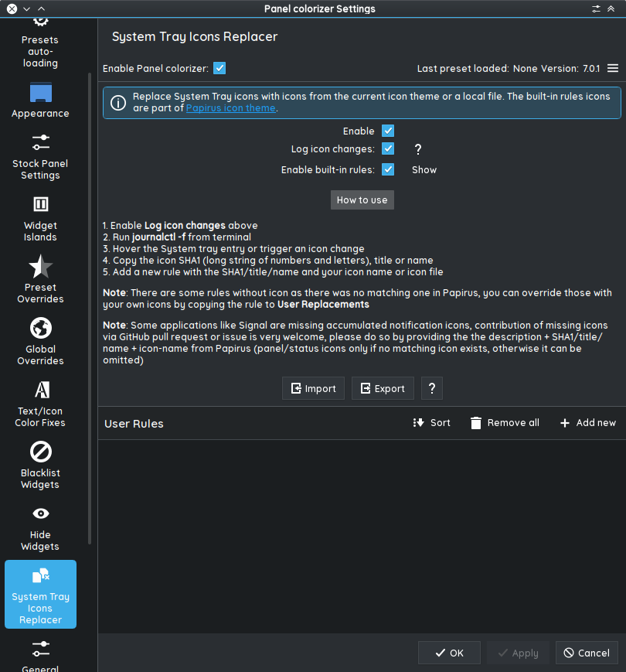
Task: Select System Tray Icons Replacer tab
Action: (x=40, y=594)
